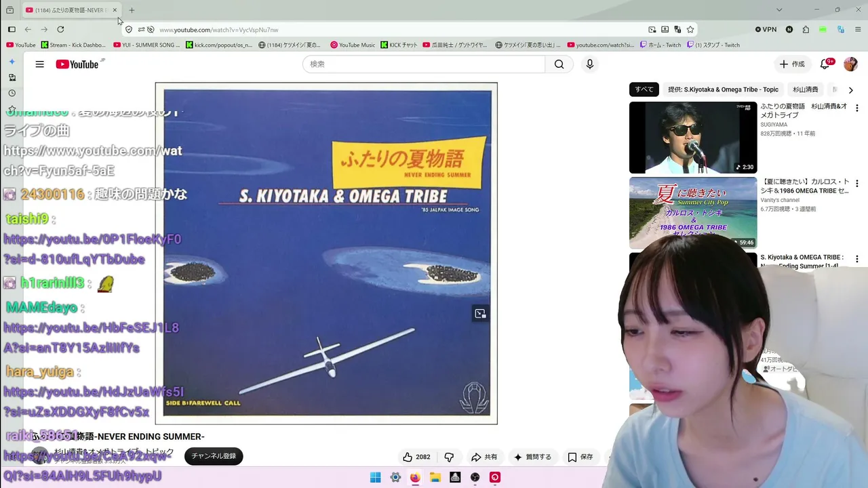
Task: Open OBS Studio from the taskbar
Action: [475, 477]
